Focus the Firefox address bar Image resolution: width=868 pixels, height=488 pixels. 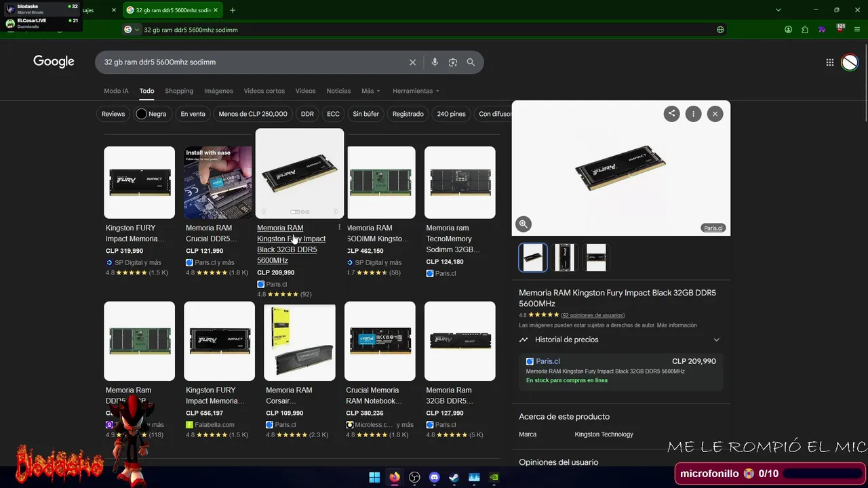point(427,30)
